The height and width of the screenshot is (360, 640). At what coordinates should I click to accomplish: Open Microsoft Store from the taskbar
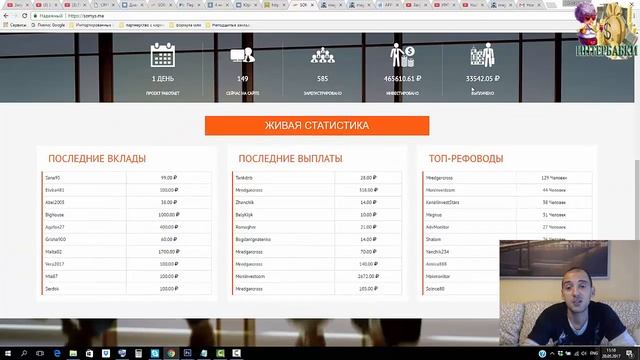pyautogui.click(x=89, y=353)
